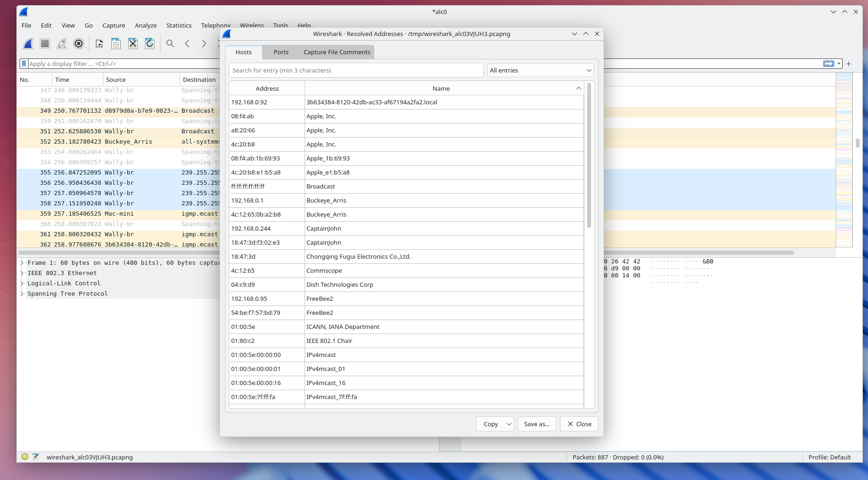Open the All entries dropdown

pos(540,70)
